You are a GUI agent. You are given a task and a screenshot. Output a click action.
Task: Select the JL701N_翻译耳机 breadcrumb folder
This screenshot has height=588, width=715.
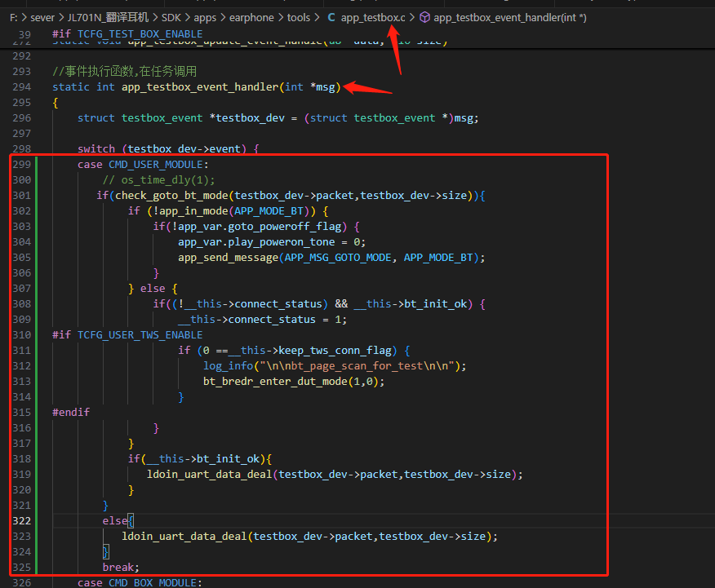(x=108, y=18)
